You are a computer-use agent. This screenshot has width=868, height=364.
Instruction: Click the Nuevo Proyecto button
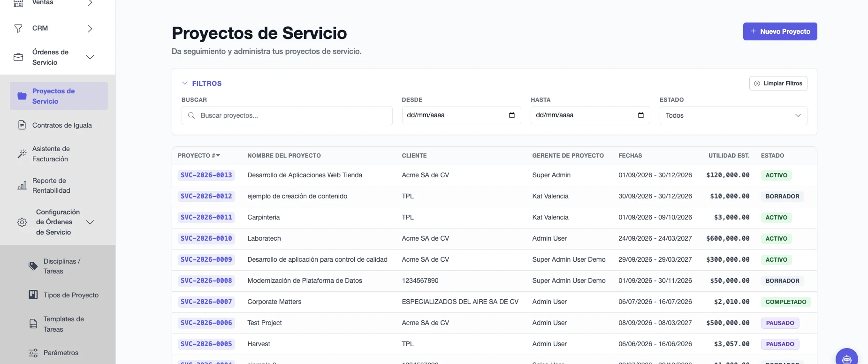point(780,31)
